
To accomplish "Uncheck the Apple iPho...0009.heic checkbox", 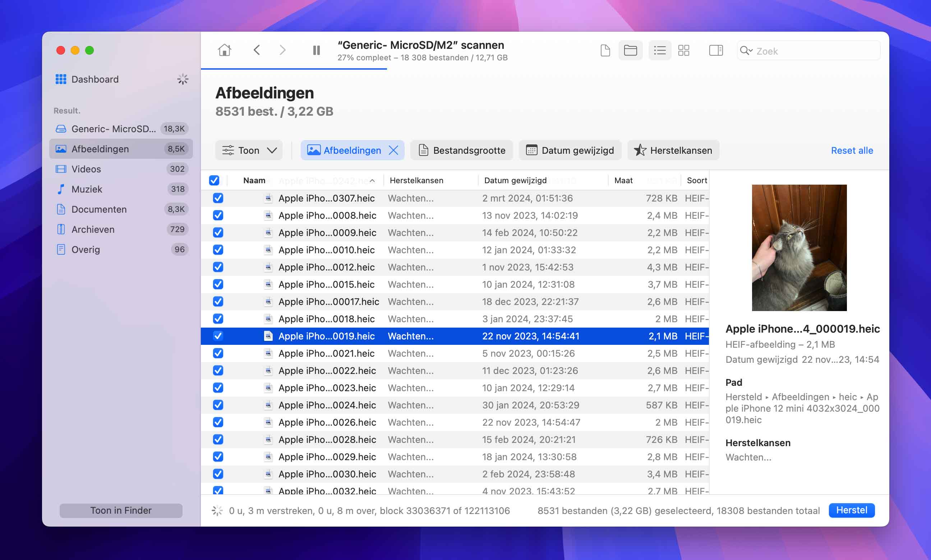I will pos(218,232).
